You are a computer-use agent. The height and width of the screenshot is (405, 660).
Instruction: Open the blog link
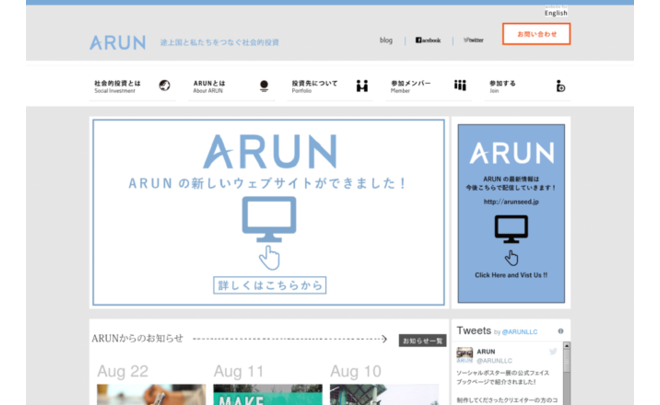[x=386, y=40]
